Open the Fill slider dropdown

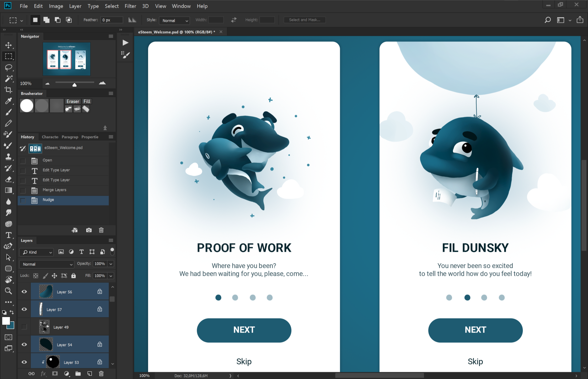coord(111,276)
